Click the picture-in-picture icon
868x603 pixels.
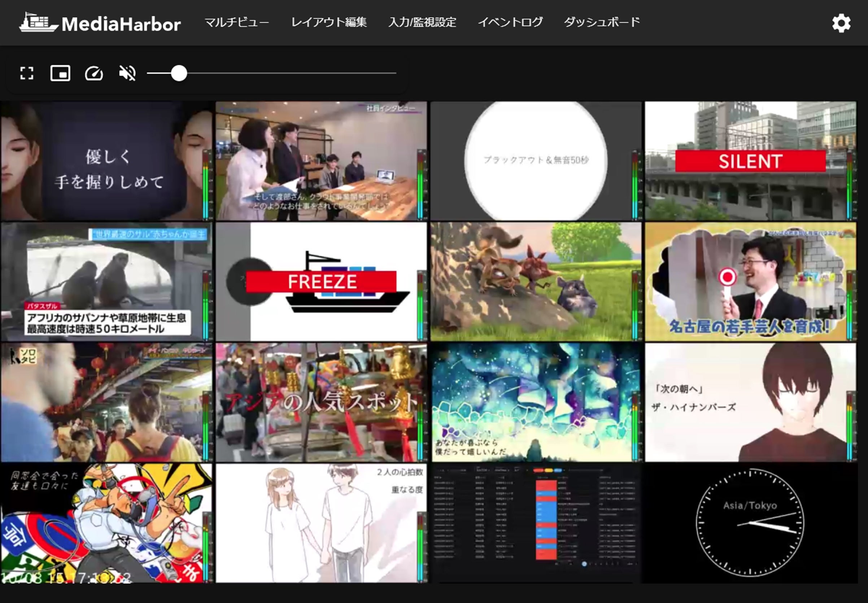click(x=61, y=73)
